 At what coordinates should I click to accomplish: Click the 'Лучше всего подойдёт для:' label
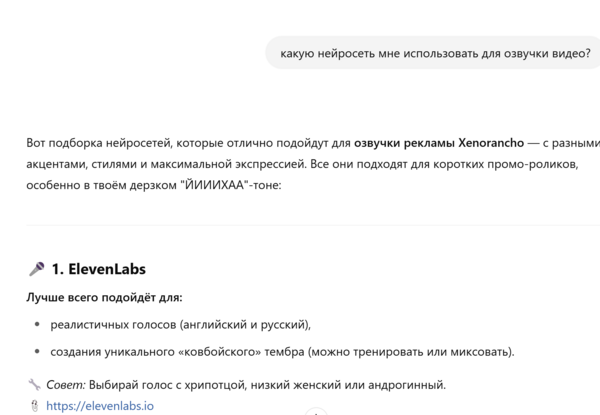pyautogui.click(x=105, y=298)
